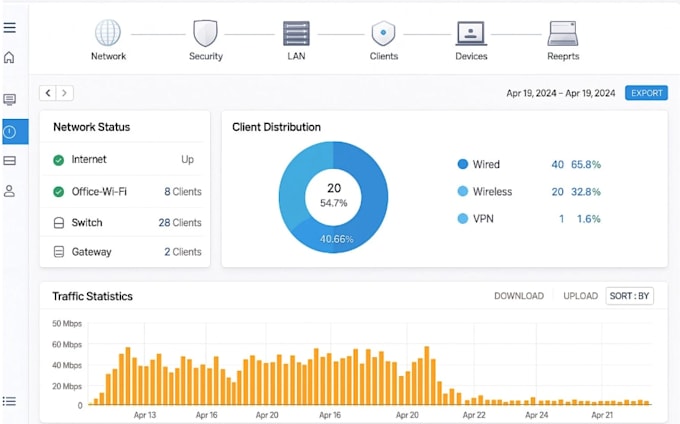Click the Wired count '40'
680x424 pixels.
[557, 164]
